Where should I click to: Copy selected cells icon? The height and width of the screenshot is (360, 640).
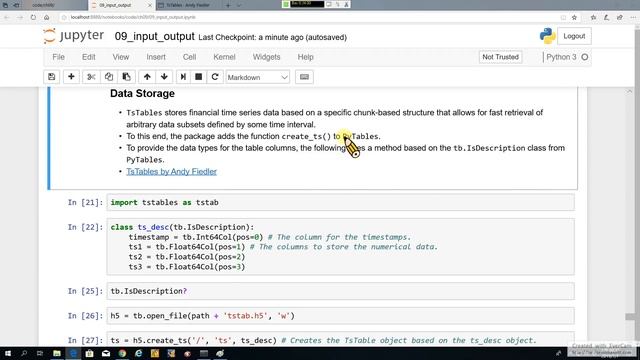pos(109,77)
